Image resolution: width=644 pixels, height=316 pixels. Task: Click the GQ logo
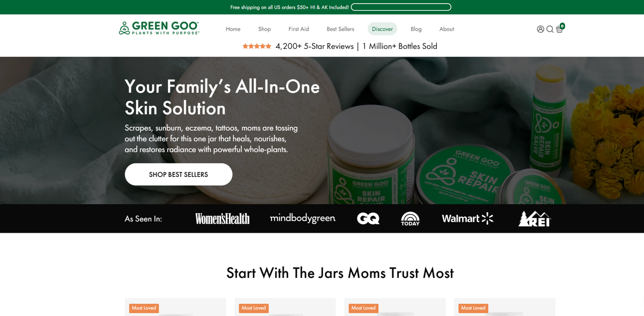(368, 219)
